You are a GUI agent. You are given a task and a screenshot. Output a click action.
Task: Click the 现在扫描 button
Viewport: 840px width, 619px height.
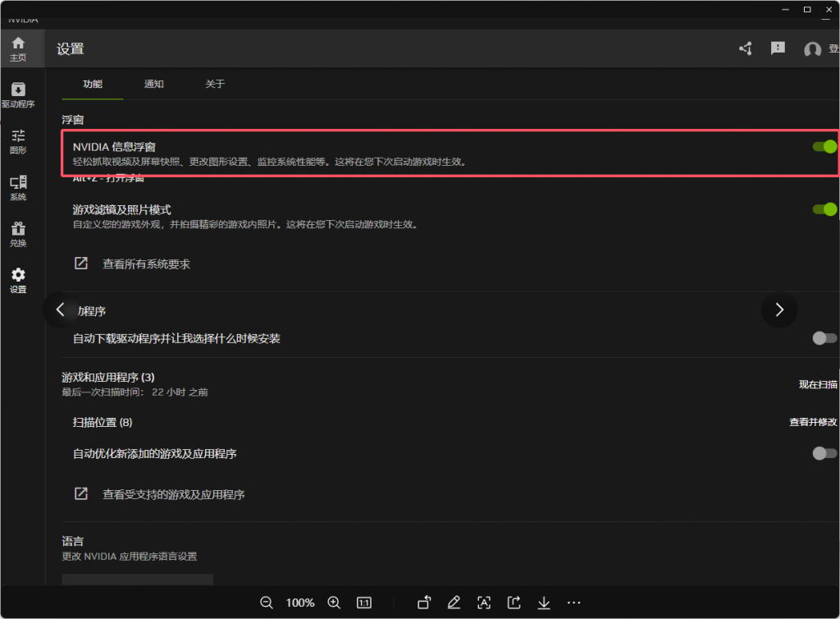[x=818, y=384]
